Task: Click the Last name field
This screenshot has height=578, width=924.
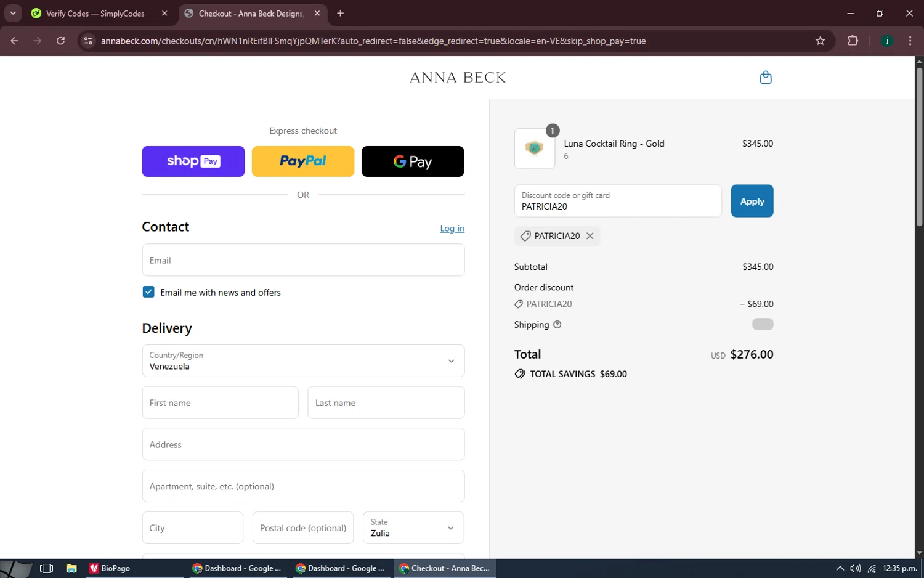Action: coord(386,403)
